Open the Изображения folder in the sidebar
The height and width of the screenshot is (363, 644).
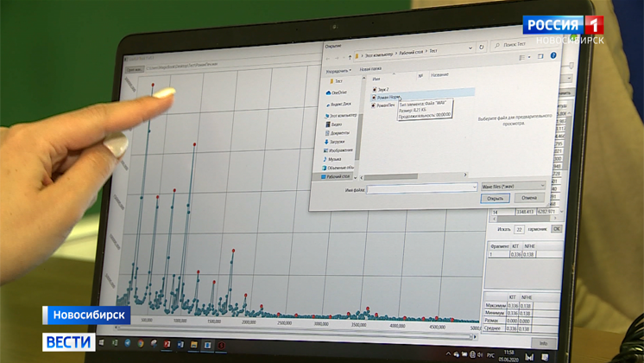click(338, 150)
